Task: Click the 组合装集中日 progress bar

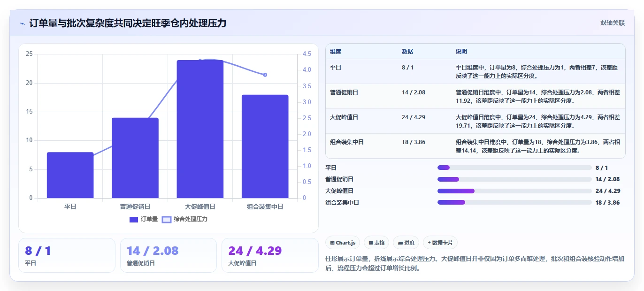Action: coord(514,202)
